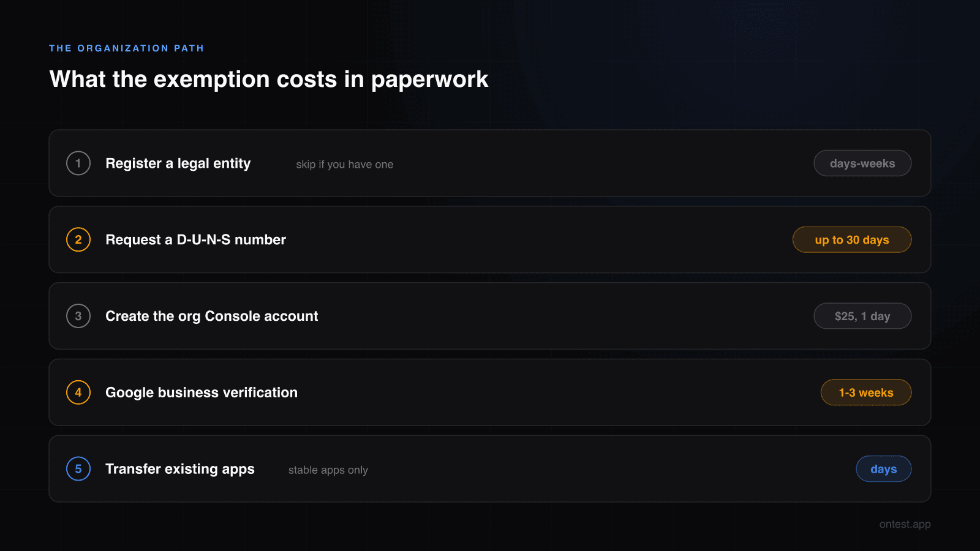Click the blue step 5 number circle
Screen dimensions: 980x551
click(x=78, y=469)
